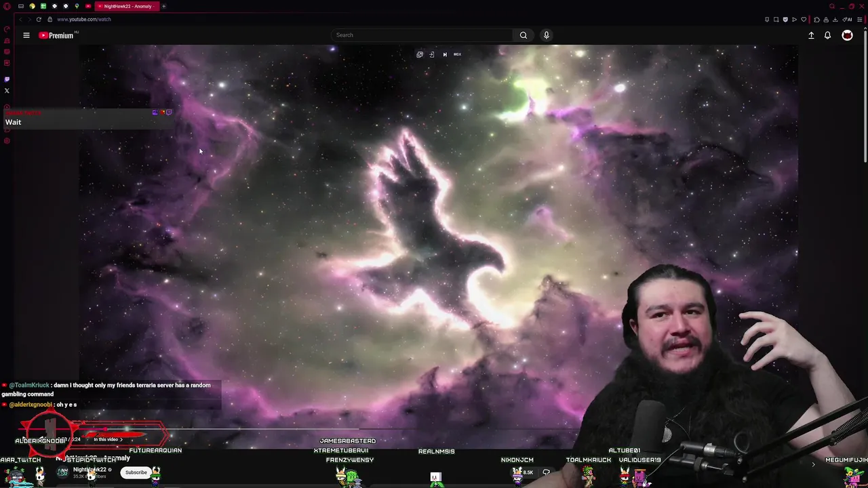Screen dimensions: 868x488
Task: Go forward in browser history
Action: [x=29, y=19]
